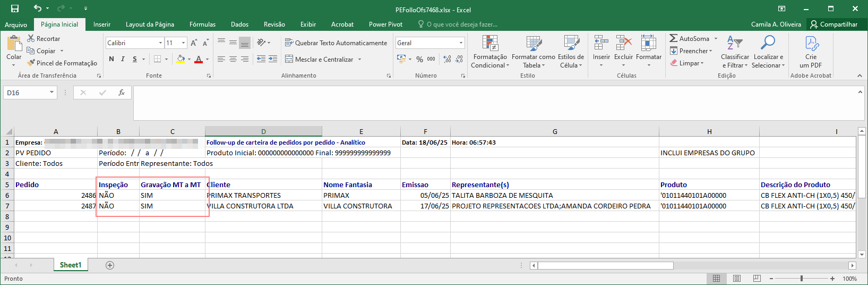Open the Geral number format dropdown
The width and height of the screenshot is (868, 285).
click(461, 43)
